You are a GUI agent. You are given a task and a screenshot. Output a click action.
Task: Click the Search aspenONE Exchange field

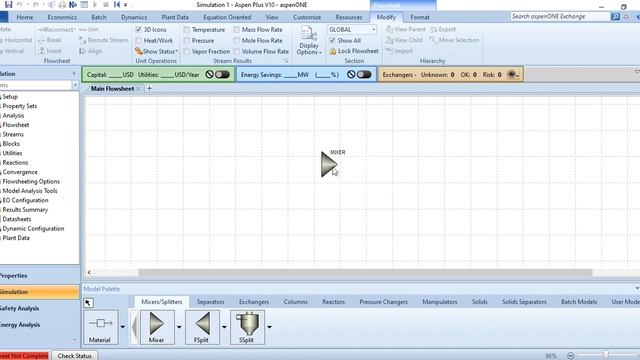tap(560, 17)
